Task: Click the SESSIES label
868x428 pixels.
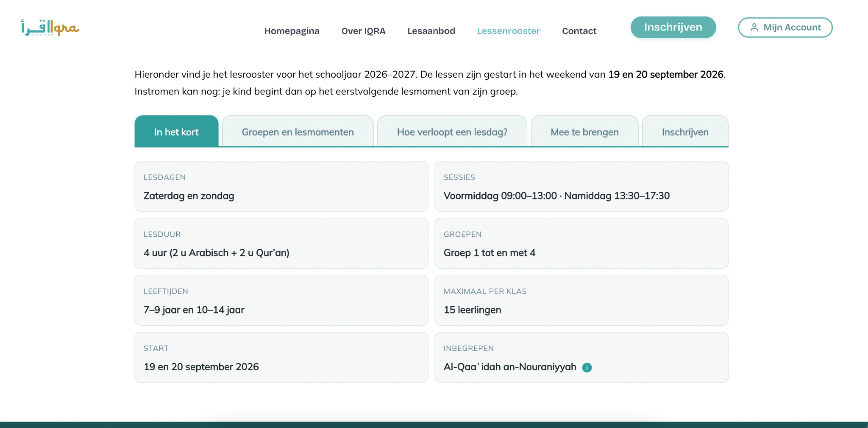Action: click(x=459, y=177)
